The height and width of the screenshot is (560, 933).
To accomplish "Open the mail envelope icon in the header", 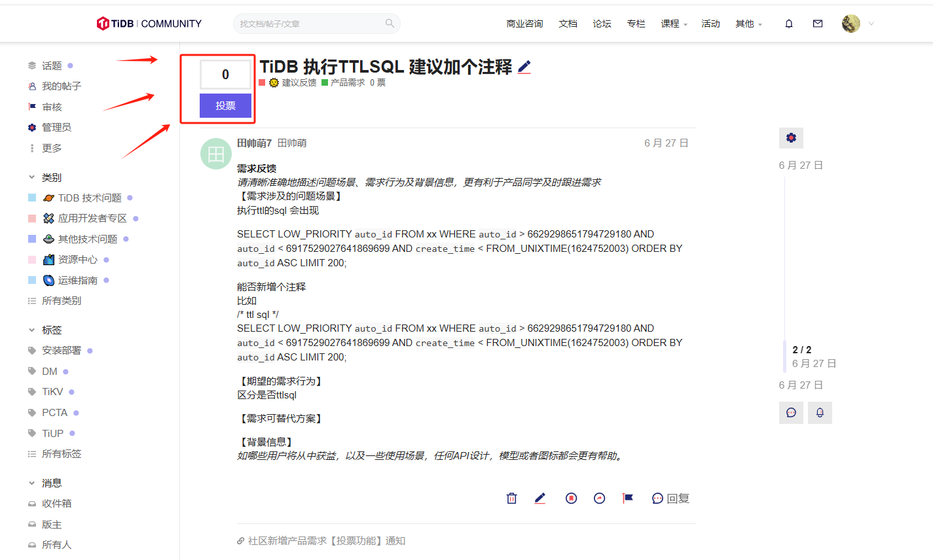I will pyautogui.click(x=818, y=24).
